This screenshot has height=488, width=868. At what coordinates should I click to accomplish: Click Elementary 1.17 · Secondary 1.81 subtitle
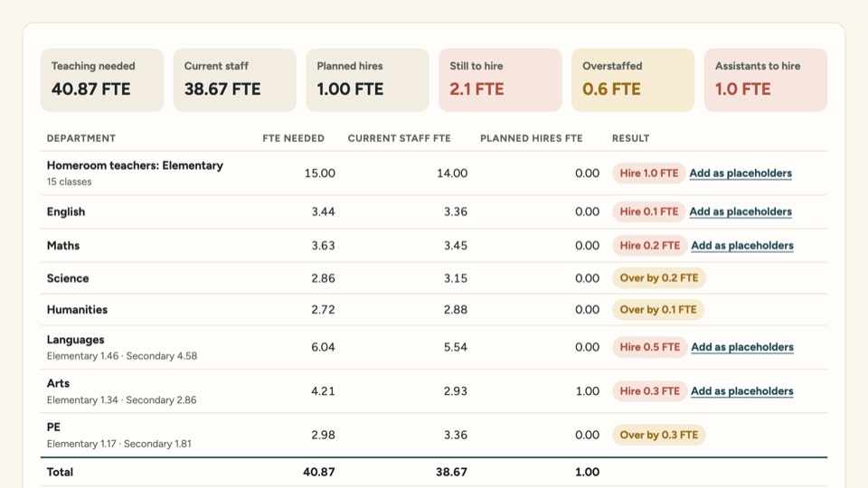(119, 444)
